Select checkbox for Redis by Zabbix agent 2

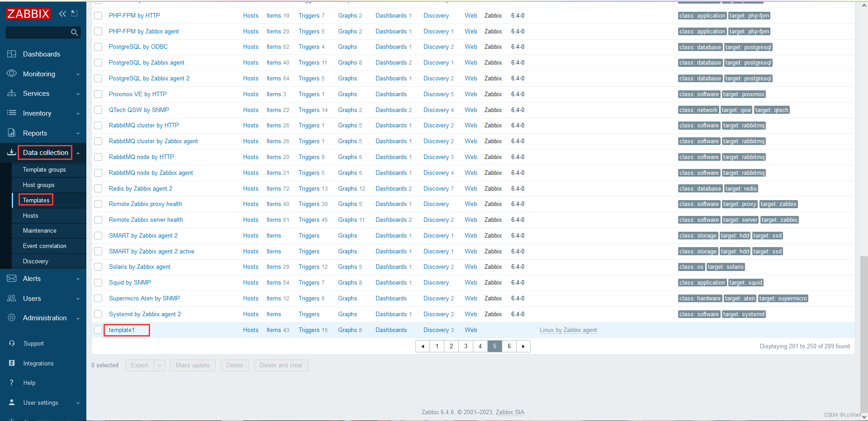[x=98, y=188]
